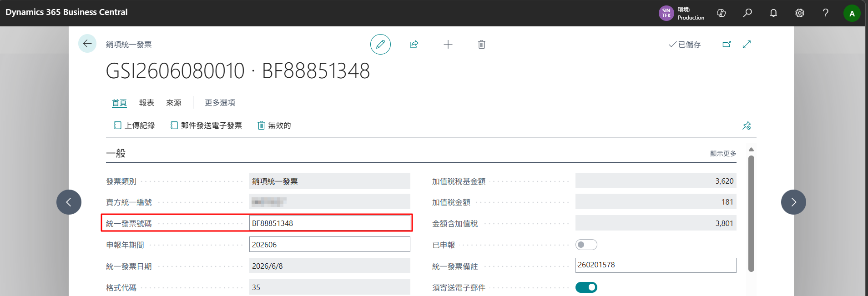Click the pencil edit icon
Viewport: 868px width, 296px height.
(380, 44)
